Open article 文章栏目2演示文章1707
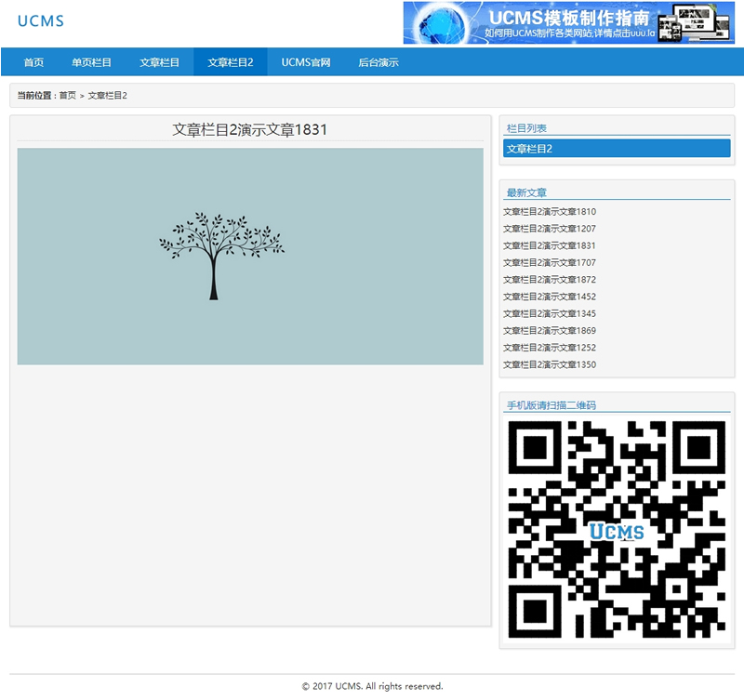 [550, 263]
